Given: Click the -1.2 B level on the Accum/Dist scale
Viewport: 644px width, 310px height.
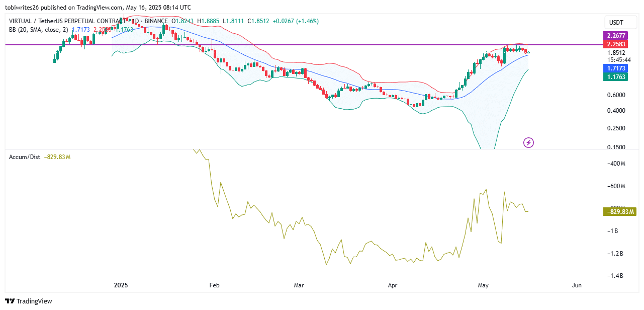Looking at the screenshot, I should [x=616, y=254].
